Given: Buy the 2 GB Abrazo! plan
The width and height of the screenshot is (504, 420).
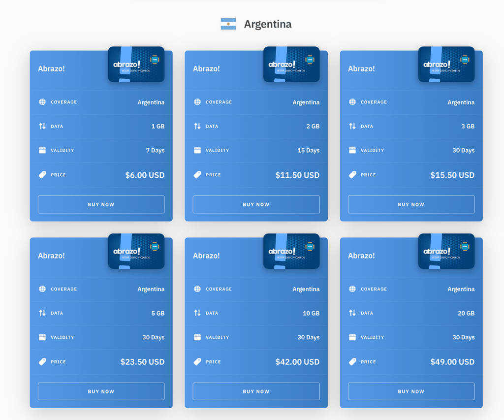Looking at the screenshot, I should [x=256, y=204].
